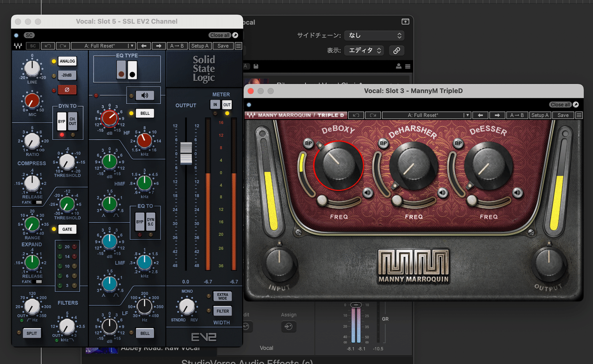593x364 pixels.
Task: Click the Waves logo on the SSL EV2 toolbar
Action: point(18,45)
